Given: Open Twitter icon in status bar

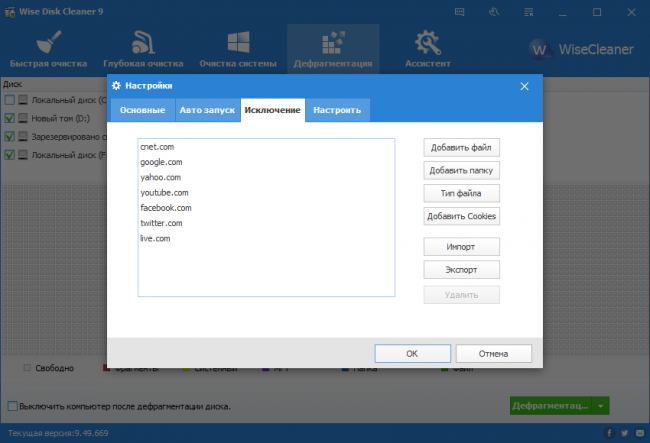Looking at the screenshot, I should coord(624,433).
